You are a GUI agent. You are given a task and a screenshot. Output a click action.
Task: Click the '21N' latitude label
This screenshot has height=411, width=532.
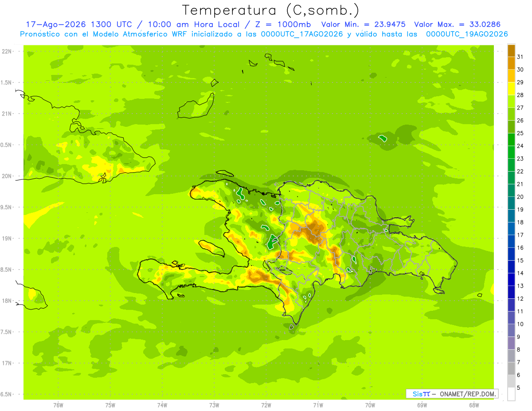tap(8, 114)
